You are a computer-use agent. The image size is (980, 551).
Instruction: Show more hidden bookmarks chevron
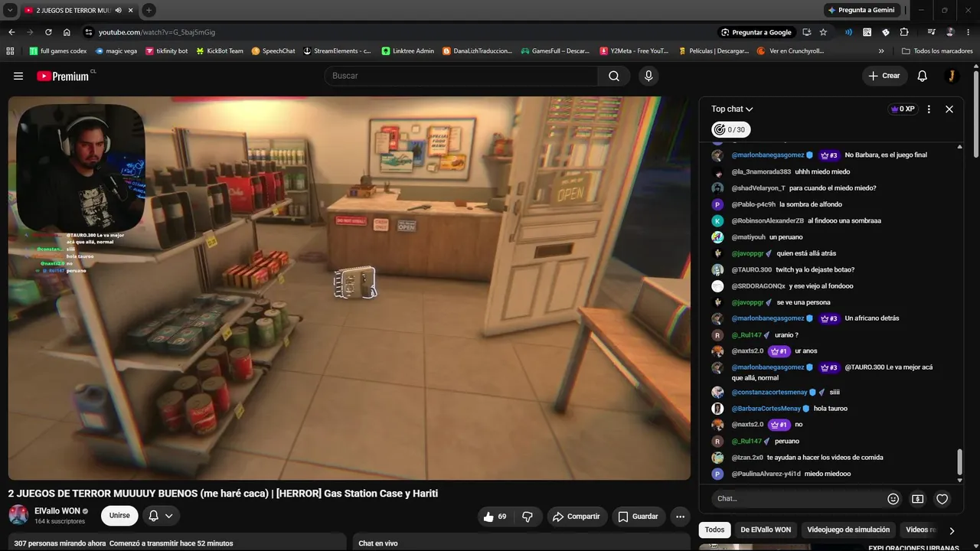tap(881, 51)
